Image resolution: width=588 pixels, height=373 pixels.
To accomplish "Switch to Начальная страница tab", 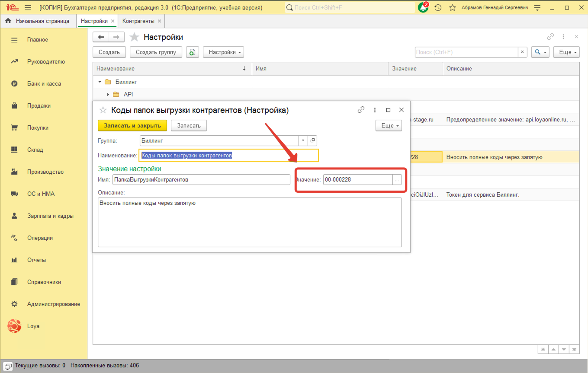I will (x=38, y=21).
